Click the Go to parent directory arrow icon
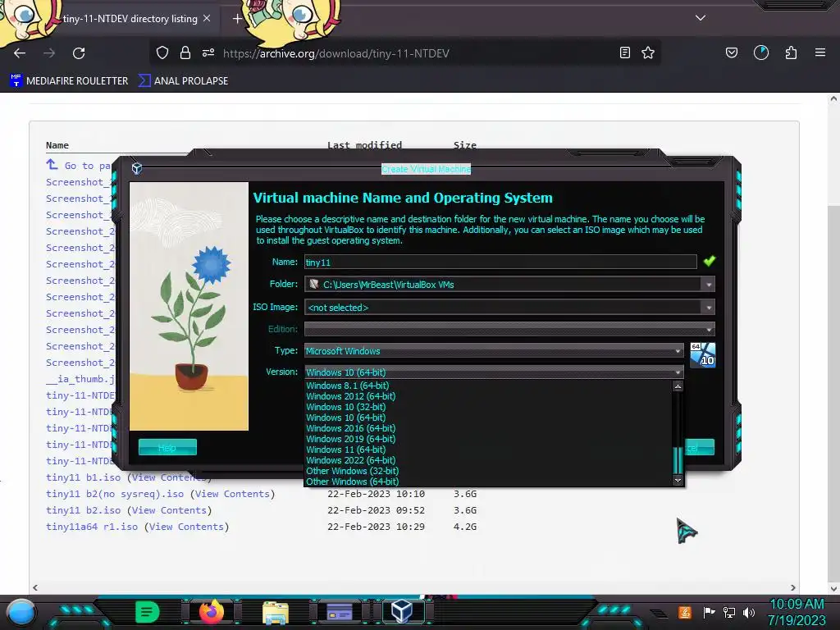The height and width of the screenshot is (630, 840). [x=52, y=164]
